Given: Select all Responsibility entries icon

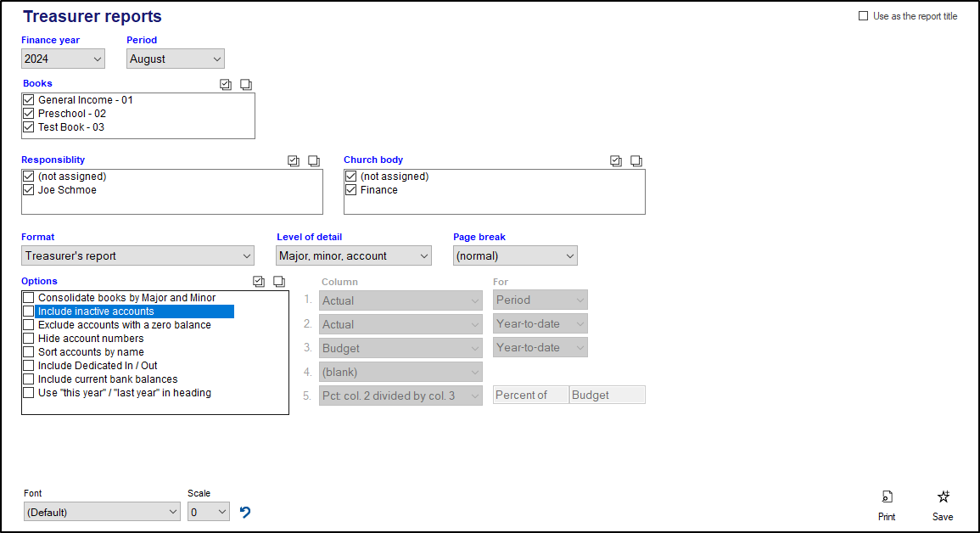Looking at the screenshot, I should [294, 161].
